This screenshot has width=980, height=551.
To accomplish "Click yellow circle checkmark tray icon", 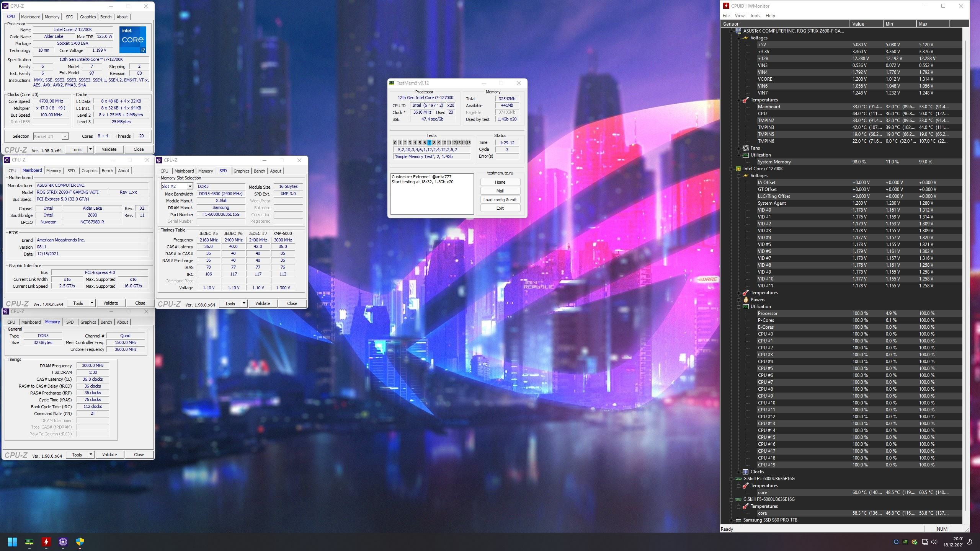I will pos(915,542).
